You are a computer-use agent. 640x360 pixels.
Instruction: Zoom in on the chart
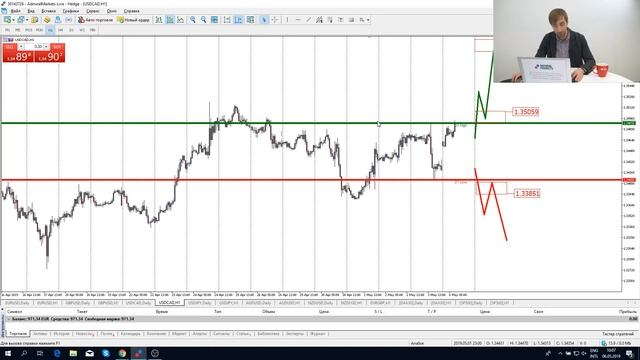point(192,20)
